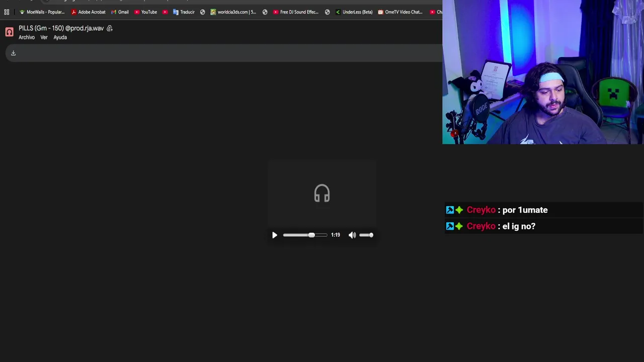The image size is (644, 362).
Task: Click the 1:19 playback time
Action: point(336,235)
